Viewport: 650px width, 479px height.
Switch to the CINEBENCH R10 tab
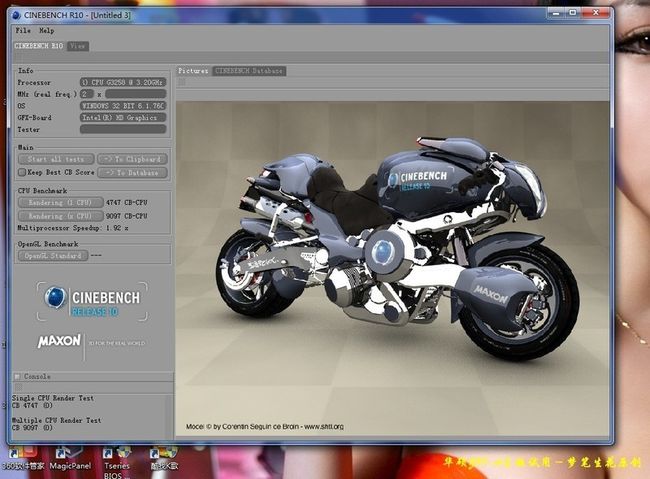39,46
